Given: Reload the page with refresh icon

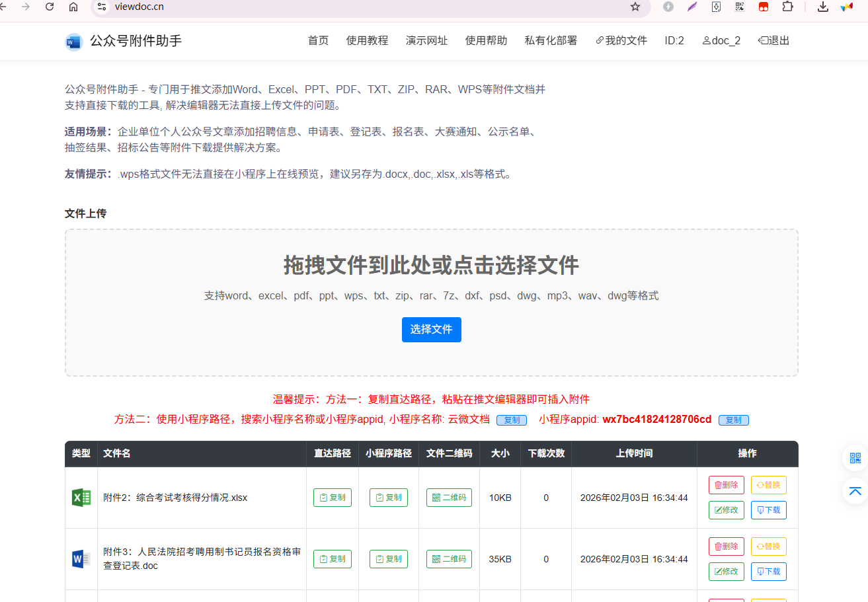Looking at the screenshot, I should tap(50, 7).
